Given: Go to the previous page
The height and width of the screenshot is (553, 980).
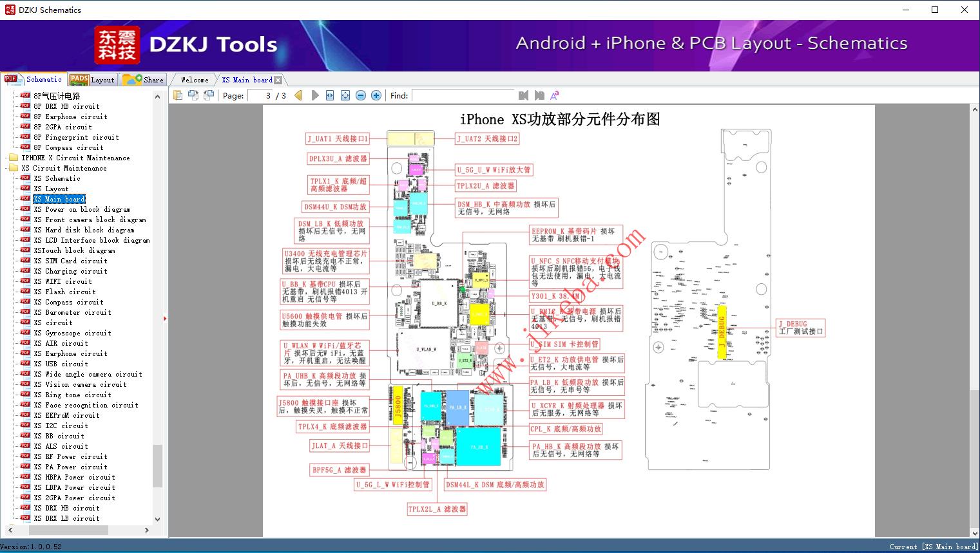Looking at the screenshot, I should click(298, 95).
